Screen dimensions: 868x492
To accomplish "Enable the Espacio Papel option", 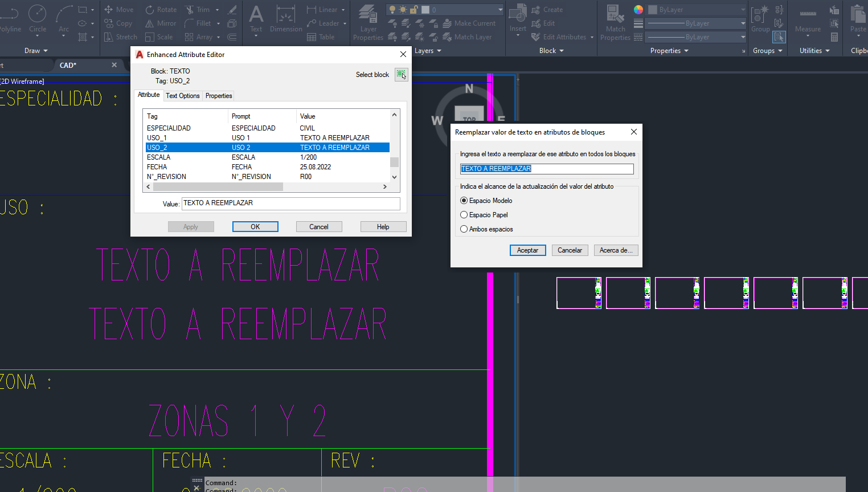I will 464,215.
